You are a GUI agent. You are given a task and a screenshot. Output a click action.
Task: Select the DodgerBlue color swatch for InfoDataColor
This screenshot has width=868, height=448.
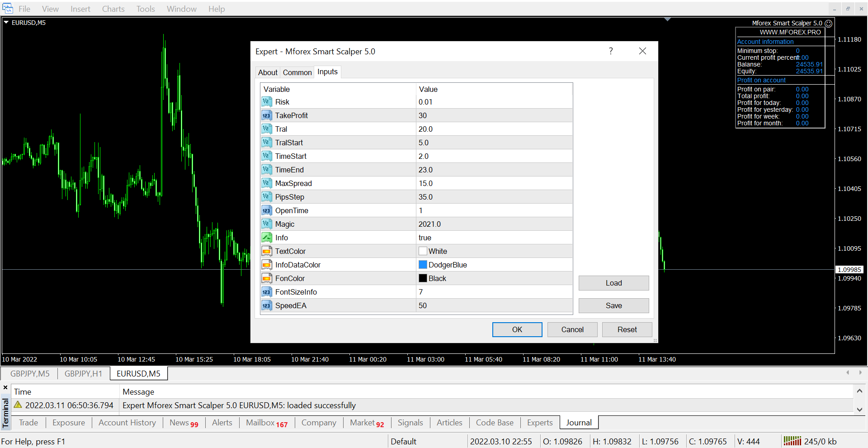(423, 265)
